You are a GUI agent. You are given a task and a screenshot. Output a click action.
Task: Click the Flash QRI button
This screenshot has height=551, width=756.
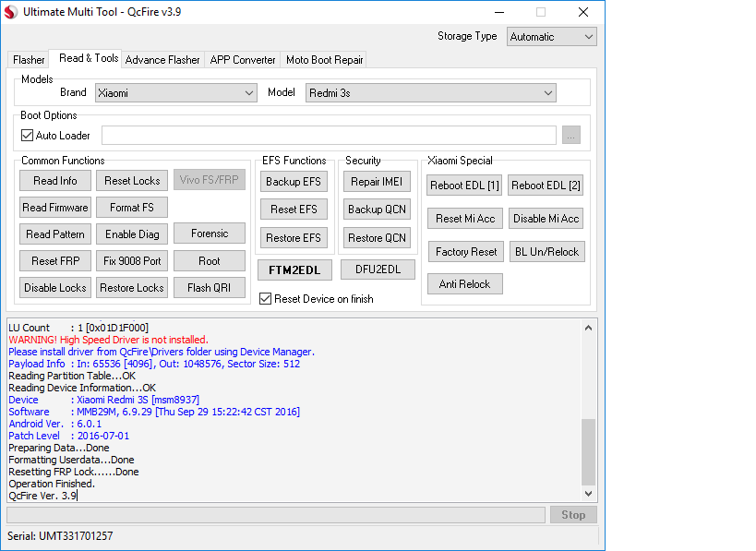210,288
